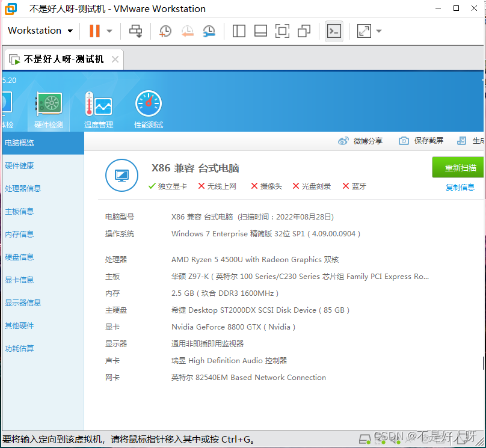Open the Workstation menu

tap(40, 31)
